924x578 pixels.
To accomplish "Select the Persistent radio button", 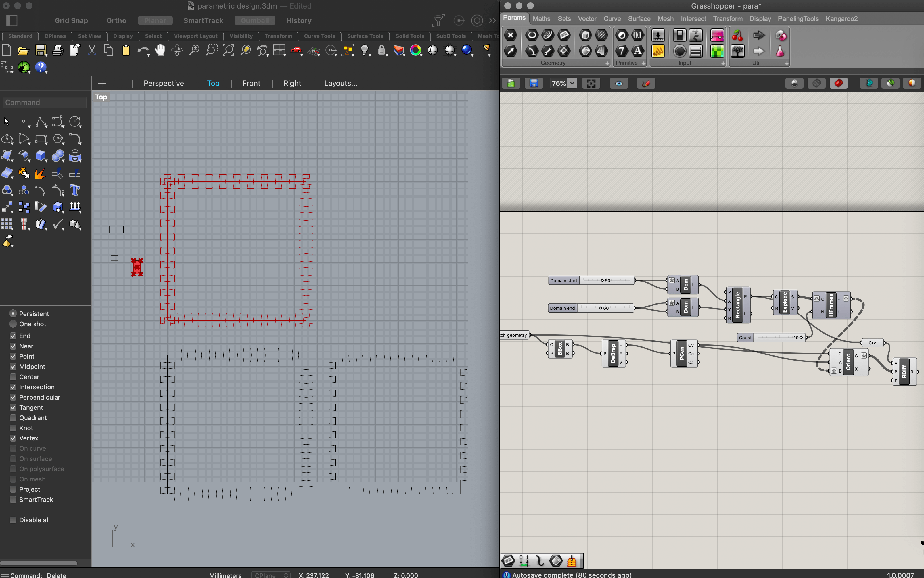I will point(13,313).
